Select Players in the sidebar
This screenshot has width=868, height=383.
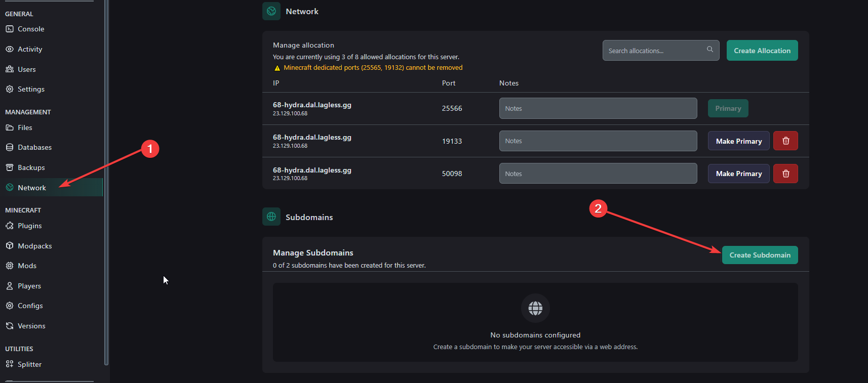29,286
